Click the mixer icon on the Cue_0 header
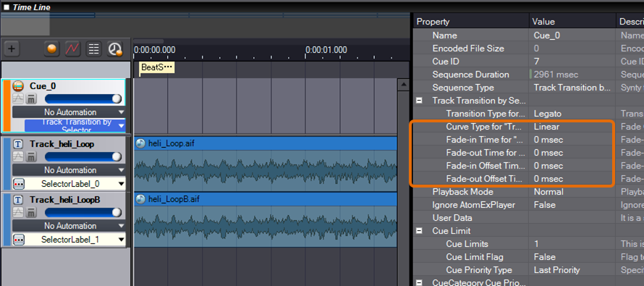The height and width of the screenshot is (286, 644). (x=31, y=99)
